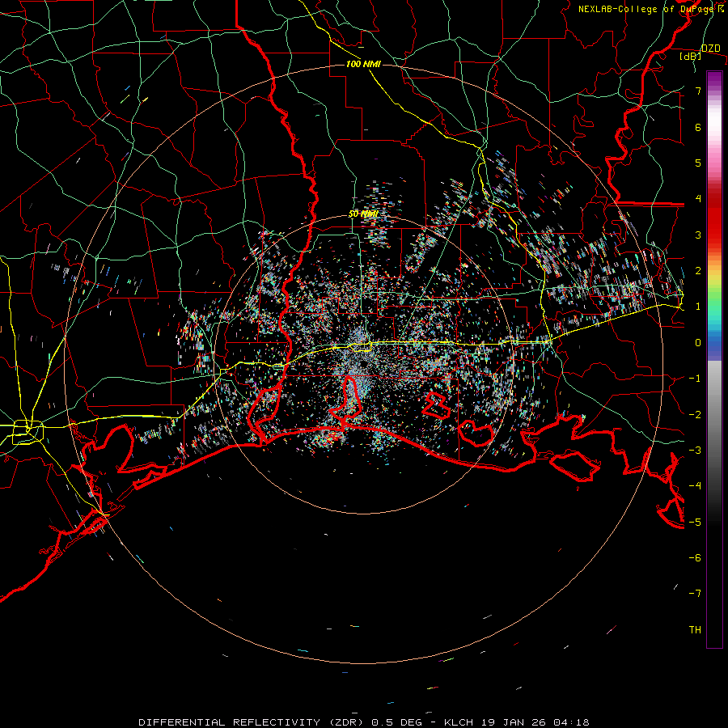The height and width of the screenshot is (728, 728).
Task: Click the ZDR color bar legend
Action: coord(714,359)
